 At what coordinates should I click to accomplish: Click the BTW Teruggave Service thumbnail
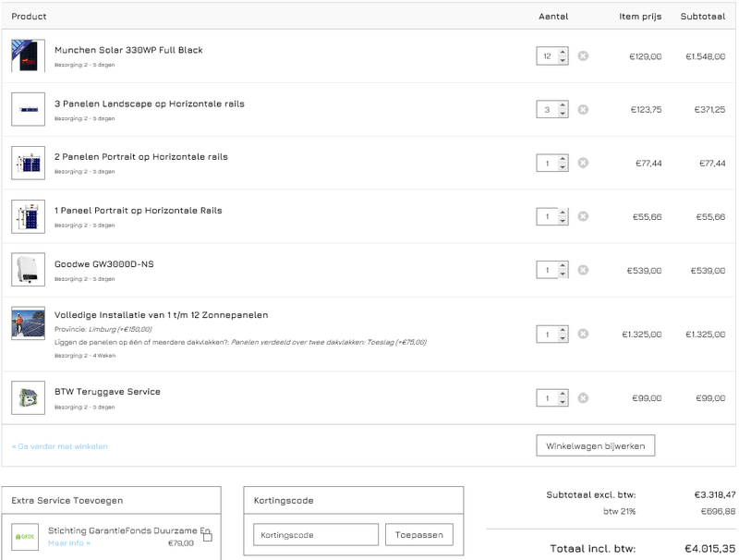[x=28, y=398]
